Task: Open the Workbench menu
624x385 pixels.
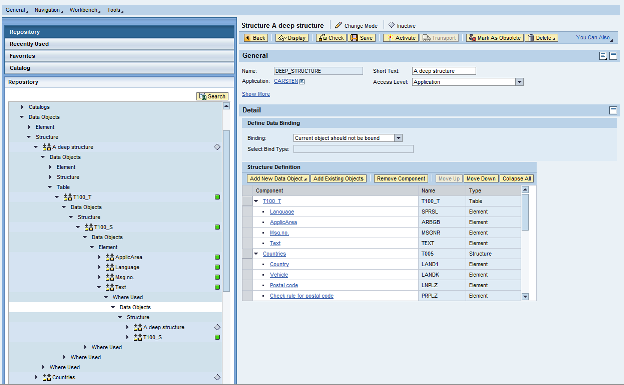Action: pos(84,10)
